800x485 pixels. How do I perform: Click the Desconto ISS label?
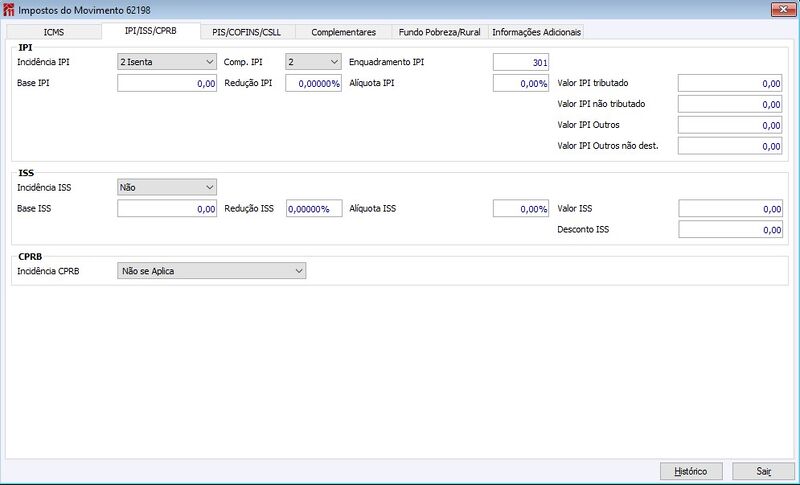click(583, 229)
